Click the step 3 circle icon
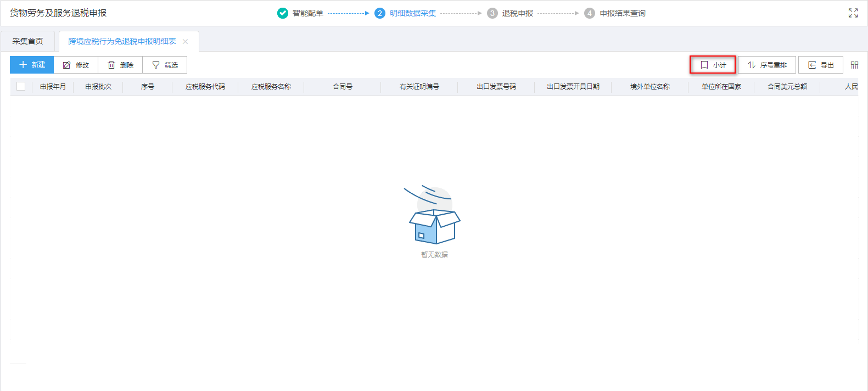Screen dimensions: 868x391 pos(492,13)
